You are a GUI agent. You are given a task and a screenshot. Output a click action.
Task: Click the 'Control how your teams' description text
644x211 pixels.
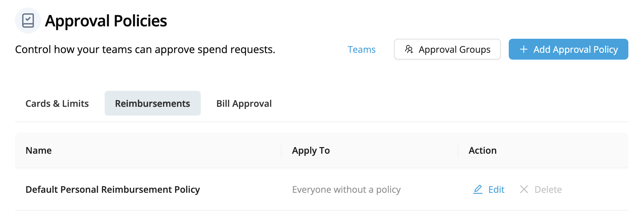[145, 49]
